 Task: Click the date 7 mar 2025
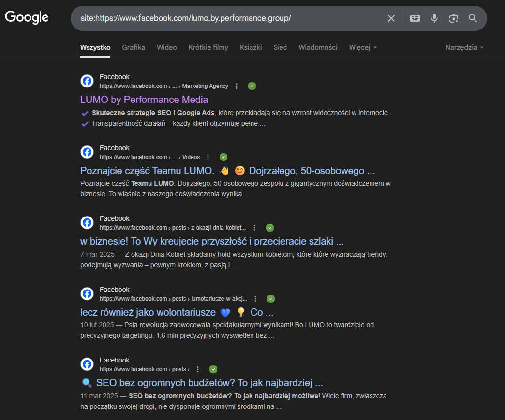tap(97, 254)
